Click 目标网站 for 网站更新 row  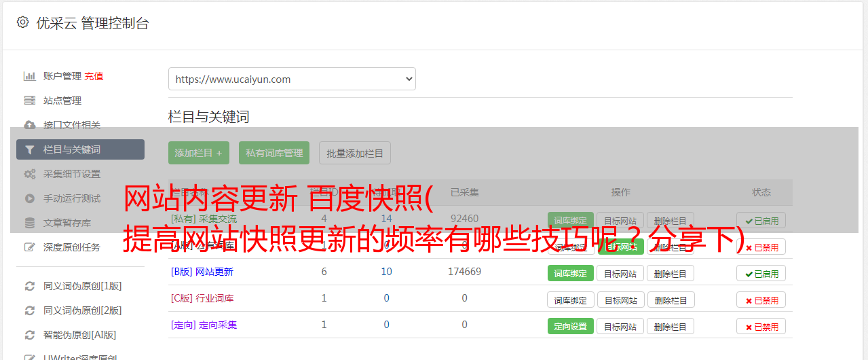620,274
